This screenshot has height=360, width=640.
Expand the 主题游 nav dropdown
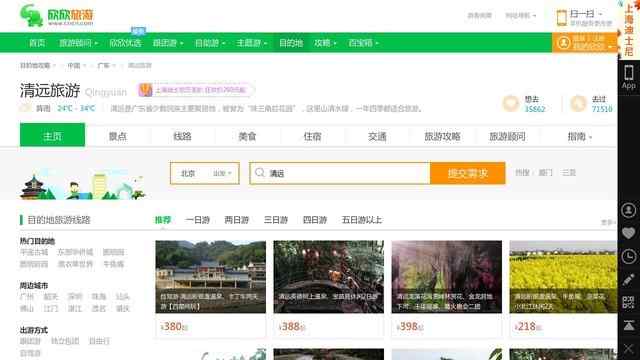point(265,43)
